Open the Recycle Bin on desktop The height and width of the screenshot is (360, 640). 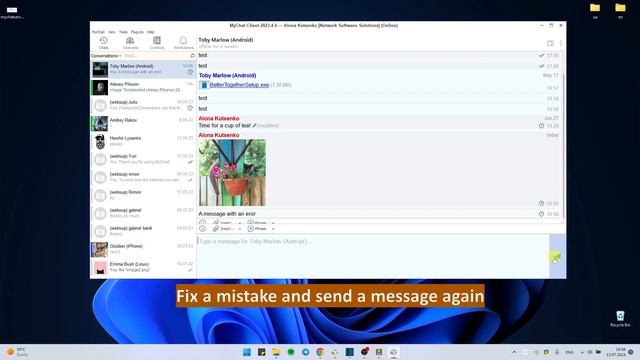tap(620, 319)
